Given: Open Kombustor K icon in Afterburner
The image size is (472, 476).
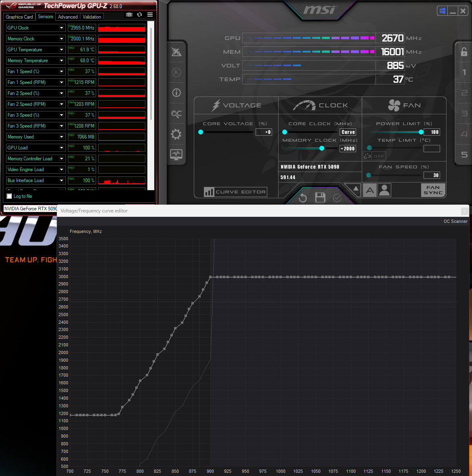Looking at the screenshot, I should tap(176, 72).
